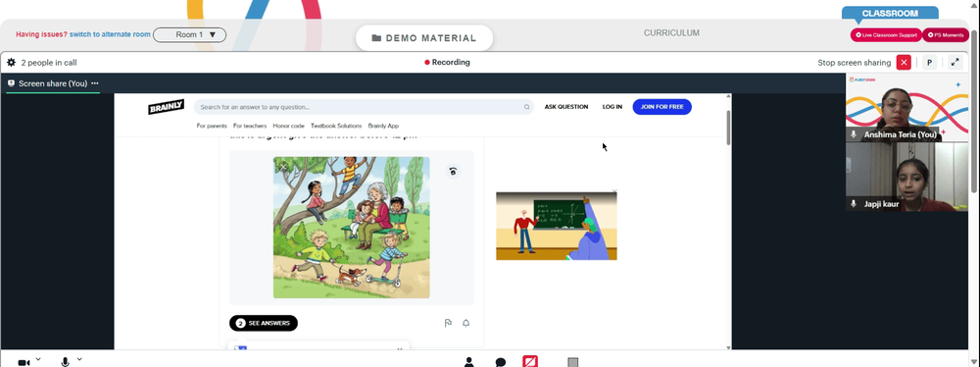Click shared page scroll down arrow

click(728, 347)
